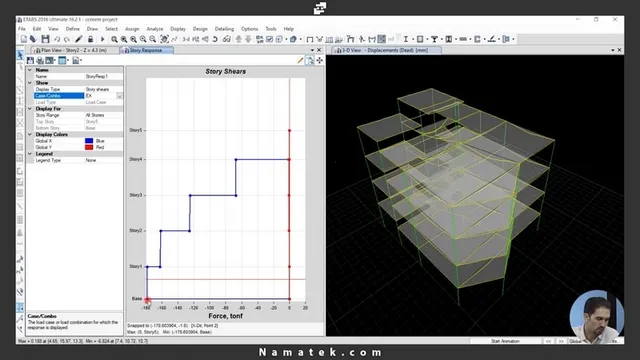Open the Case/Combo dropdown arrow
This screenshot has width=640, height=360.
[x=119, y=96]
